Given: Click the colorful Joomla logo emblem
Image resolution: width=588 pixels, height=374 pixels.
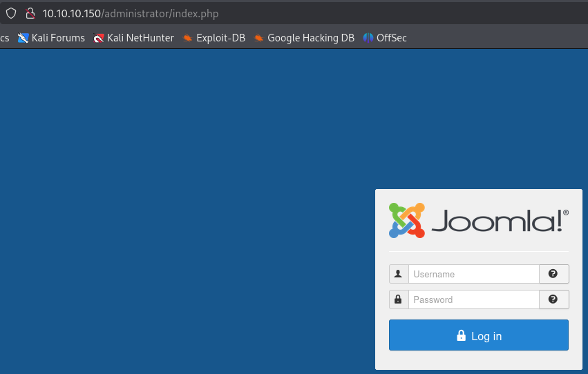Looking at the screenshot, I should click(406, 220).
